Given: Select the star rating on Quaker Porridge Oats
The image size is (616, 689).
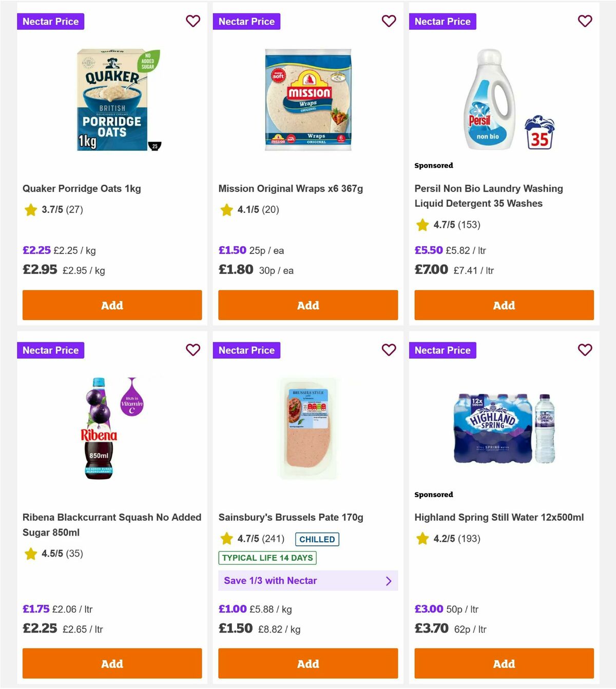Looking at the screenshot, I should [x=30, y=210].
